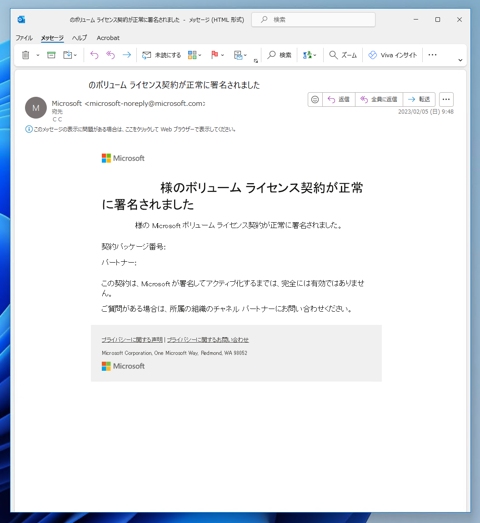Open the Acrobat tab
480x523 pixels.
tap(108, 38)
